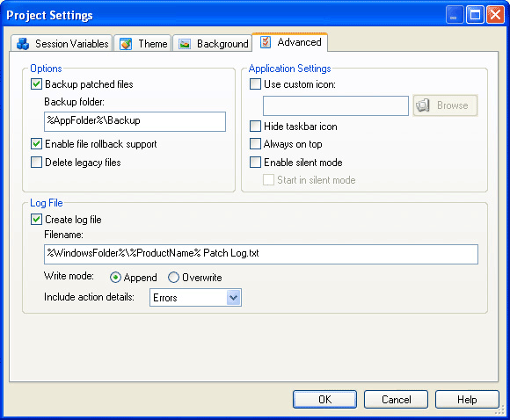Confirm settings with the OK button
510x420 pixels.
point(324,399)
